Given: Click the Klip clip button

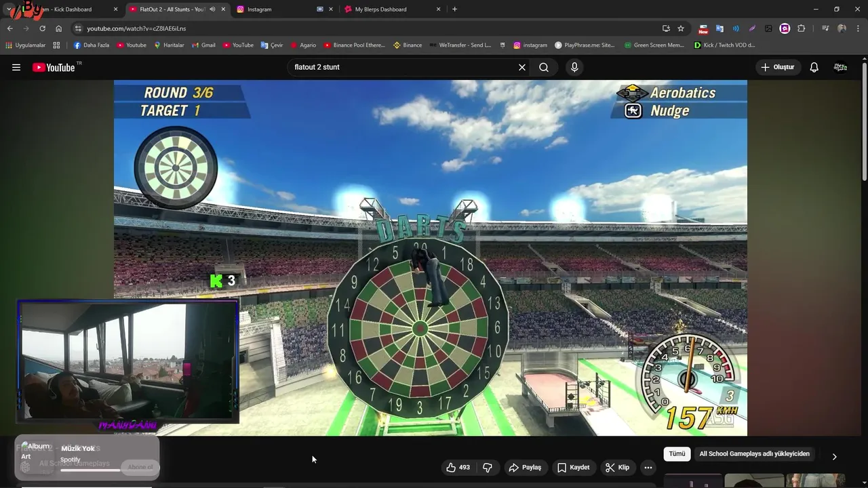Looking at the screenshot, I should [x=617, y=467].
